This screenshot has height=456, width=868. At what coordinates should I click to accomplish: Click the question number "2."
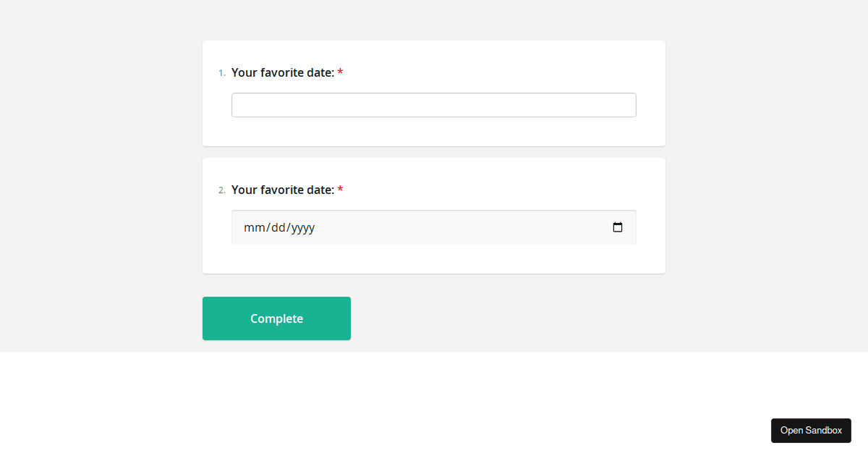click(x=222, y=190)
